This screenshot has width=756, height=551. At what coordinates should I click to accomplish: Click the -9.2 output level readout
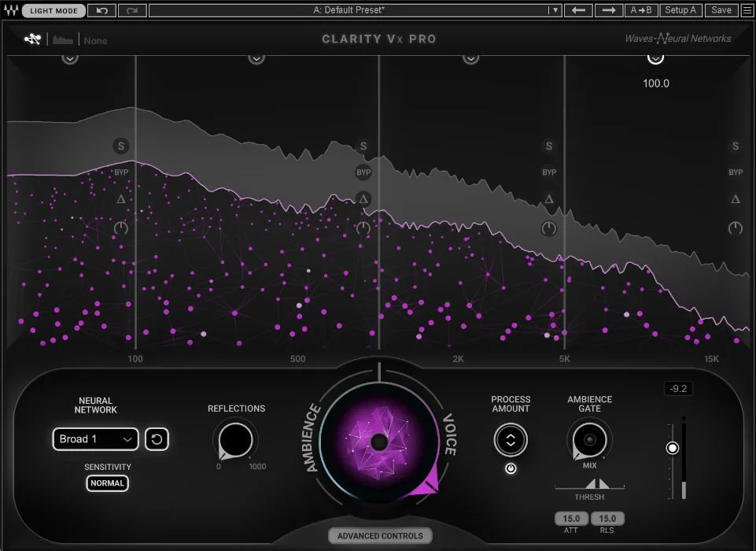pos(678,388)
